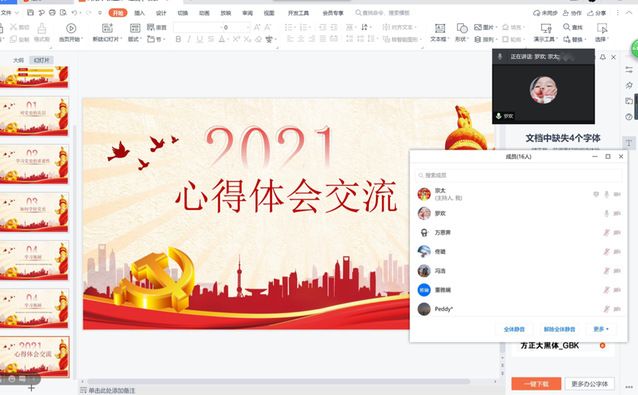Open the 文件 menu dropdown arrow

(17, 13)
